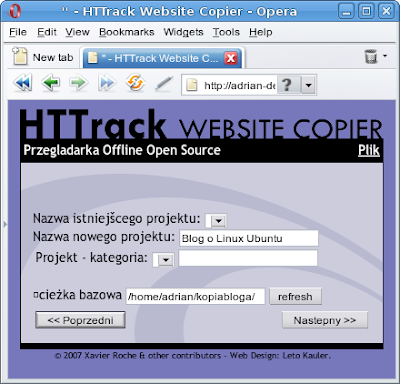Open the Widgets menu
This screenshot has width=400, height=384.
pyautogui.click(x=183, y=32)
